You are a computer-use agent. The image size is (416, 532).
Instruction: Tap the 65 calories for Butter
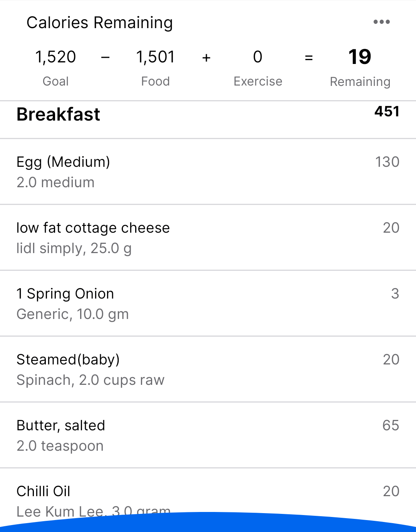(391, 425)
